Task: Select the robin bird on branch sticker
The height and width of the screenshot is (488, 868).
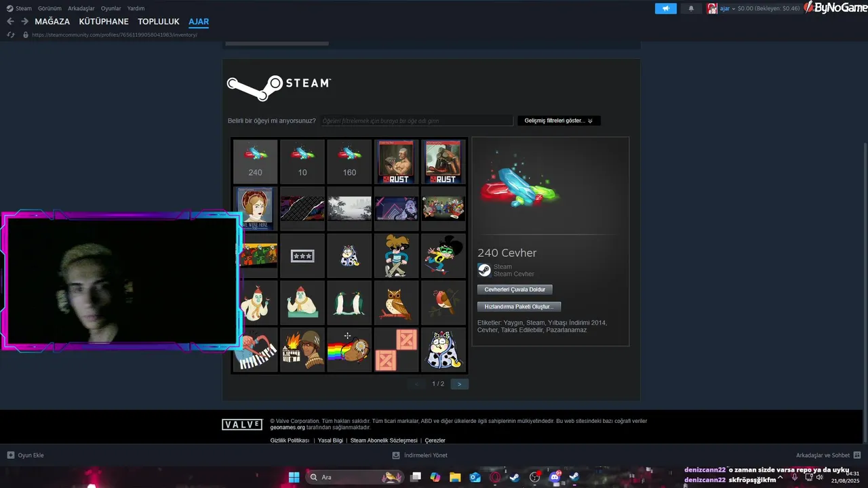Action: point(443,303)
